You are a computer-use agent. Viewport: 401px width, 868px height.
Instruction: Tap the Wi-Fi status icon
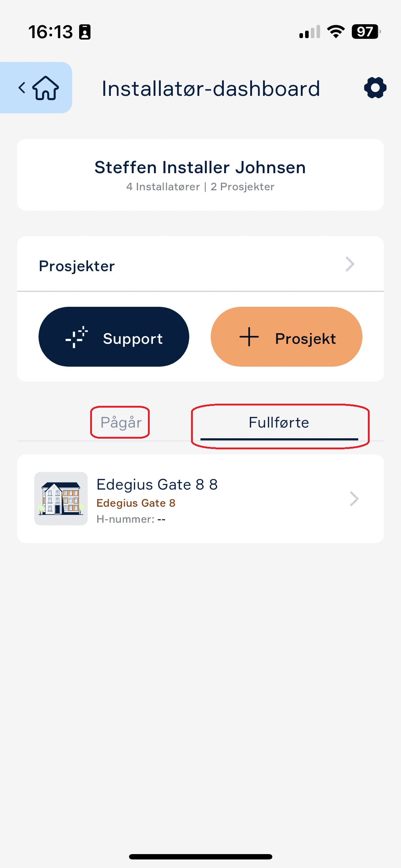336,32
